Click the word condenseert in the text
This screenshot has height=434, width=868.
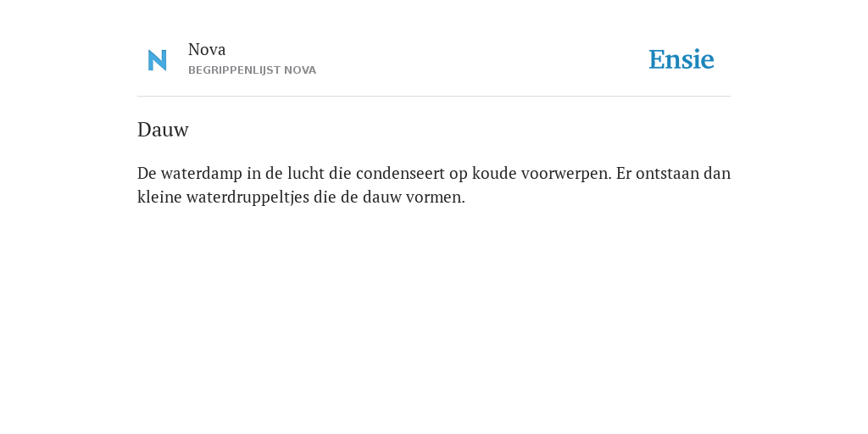click(x=400, y=174)
